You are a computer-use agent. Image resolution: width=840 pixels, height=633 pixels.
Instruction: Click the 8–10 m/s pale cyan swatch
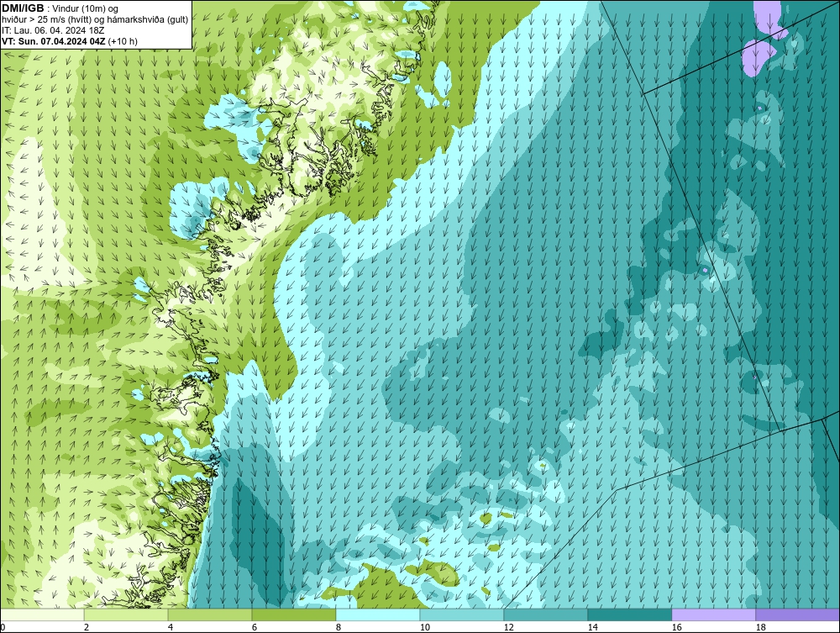[x=378, y=615]
